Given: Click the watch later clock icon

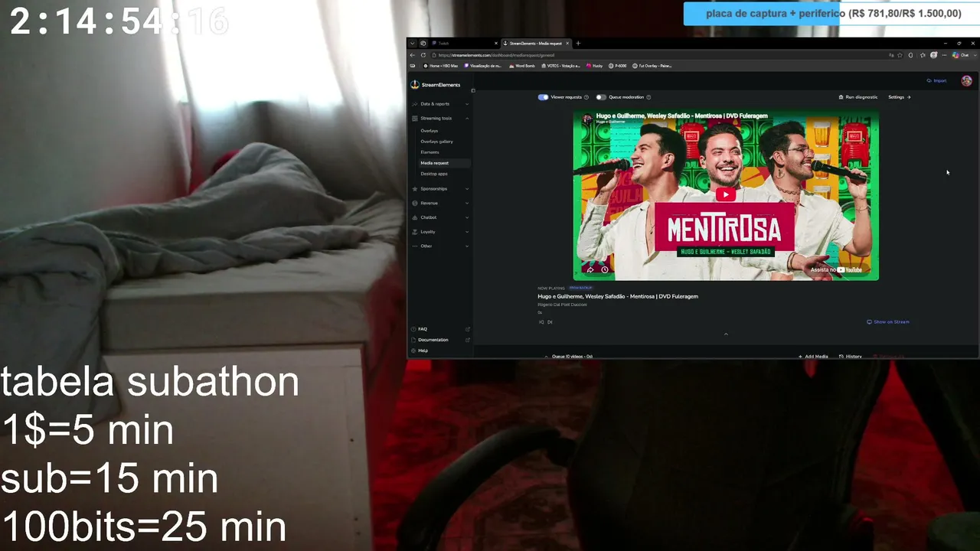Looking at the screenshot, I should point(604,269).
